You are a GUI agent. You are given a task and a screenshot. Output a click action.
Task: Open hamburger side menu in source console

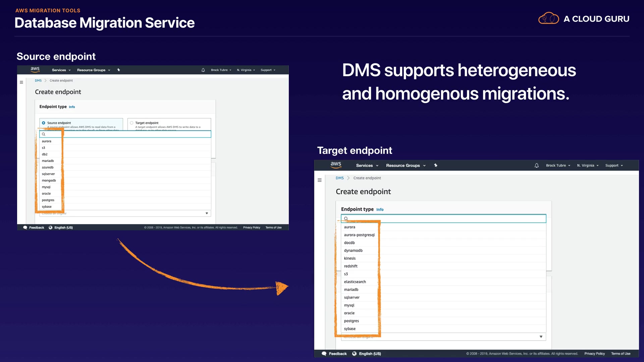tap(21, 82)
